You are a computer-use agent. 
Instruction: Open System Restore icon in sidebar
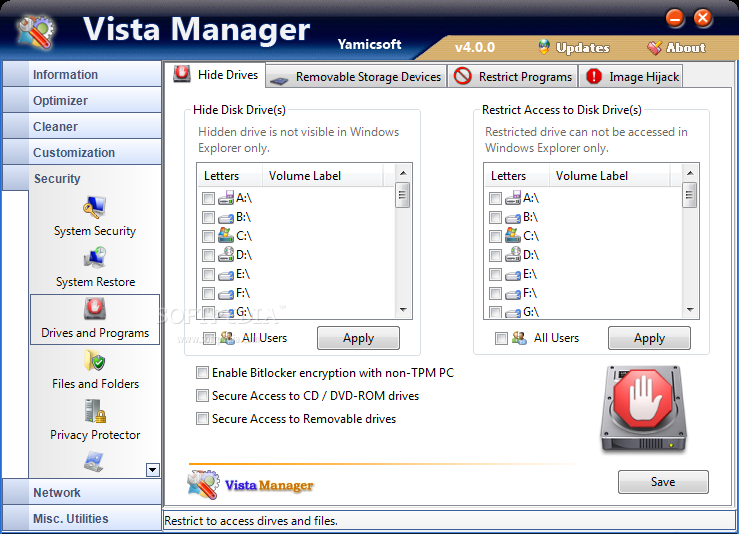(x=95, y=258)
